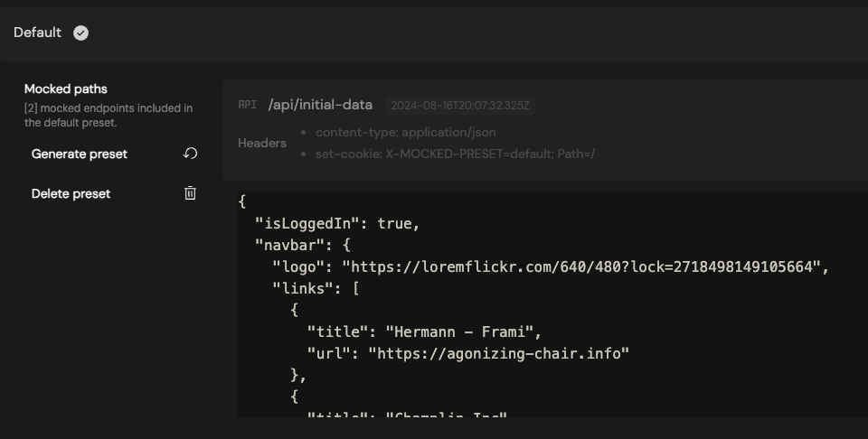Image resolution: width=868 pixels, height=439 pixels.
Task: Click the Mocked paths heading
Action: coord(66,89)
